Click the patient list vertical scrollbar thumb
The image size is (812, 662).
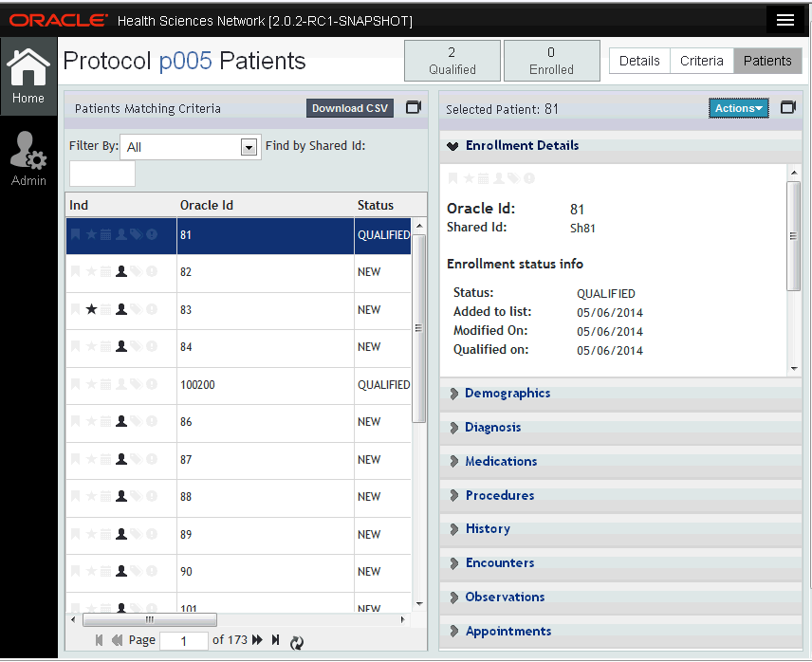(419, 328)
